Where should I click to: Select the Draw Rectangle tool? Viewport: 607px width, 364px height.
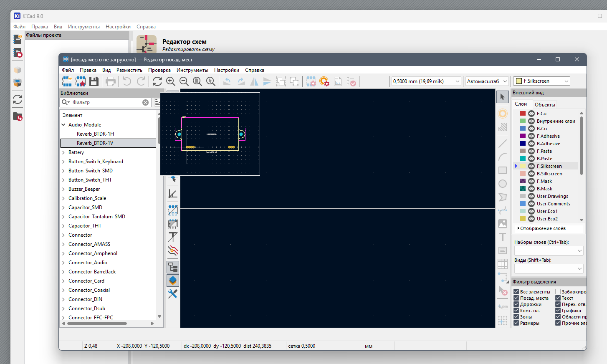503,170
